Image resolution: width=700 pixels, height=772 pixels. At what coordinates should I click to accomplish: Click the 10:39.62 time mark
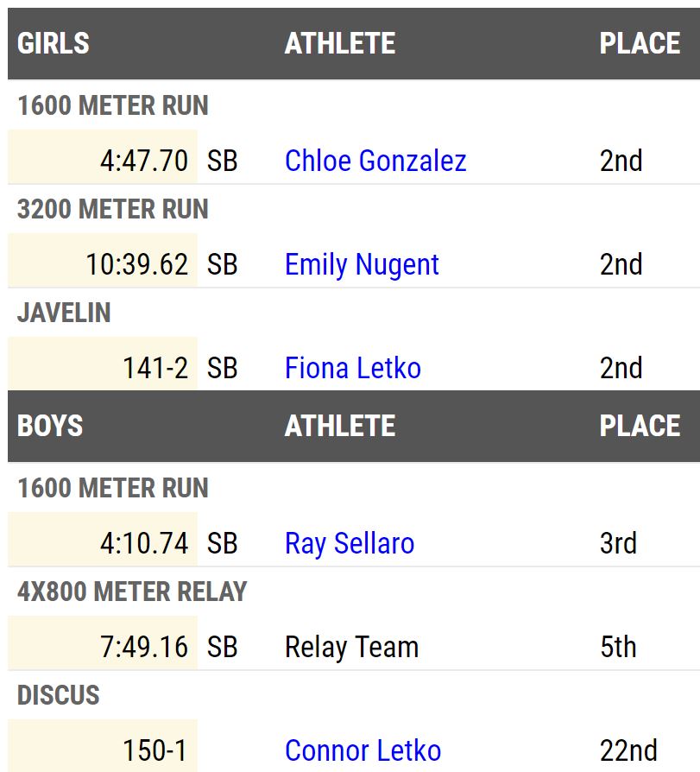137,264
